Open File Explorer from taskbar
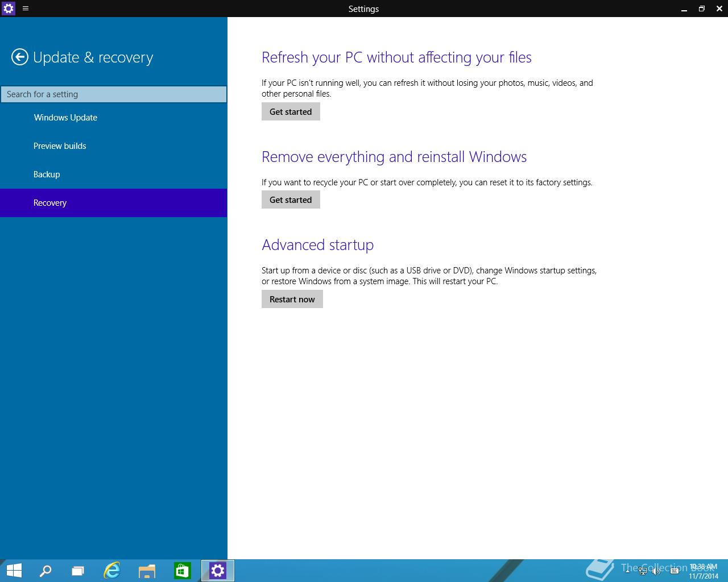The height and width of the screenshot is (582, 728). click(x=147, y=571)
